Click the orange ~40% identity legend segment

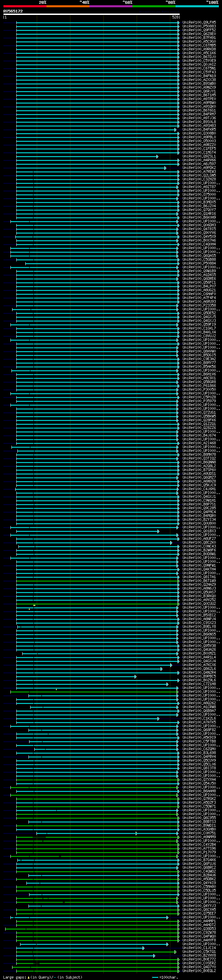pos(68,6)
